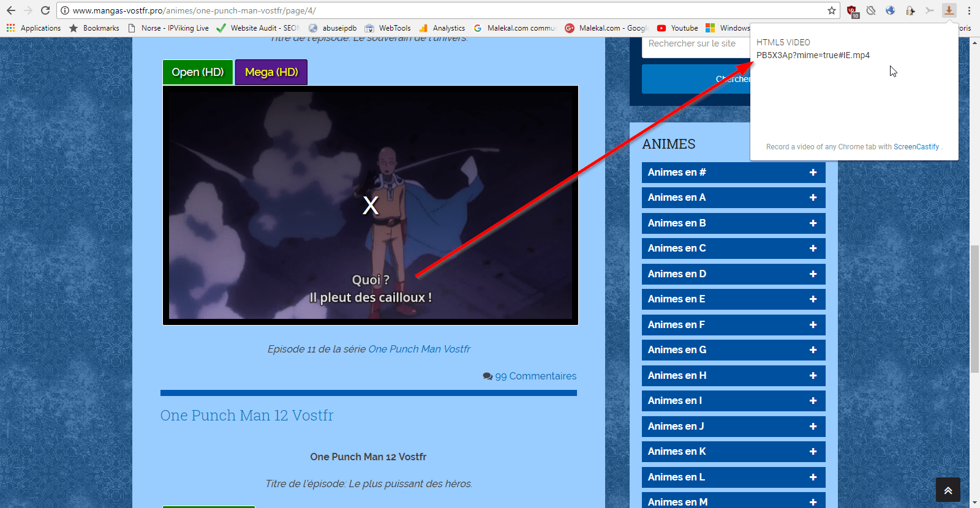Screen dimensions: 980x508
Task: Open the Youtube bookmark
Action: (677, 28)
